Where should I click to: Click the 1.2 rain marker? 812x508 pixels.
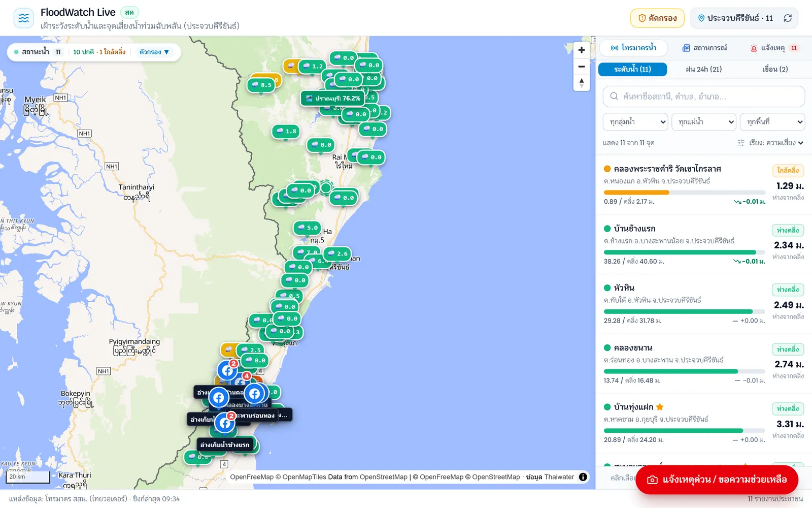point(313,66)
